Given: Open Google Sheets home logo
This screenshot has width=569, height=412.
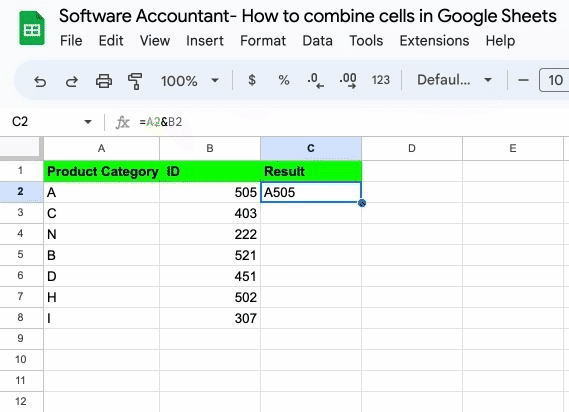Looking at the screenshot, I should click(x=32, y=28).
